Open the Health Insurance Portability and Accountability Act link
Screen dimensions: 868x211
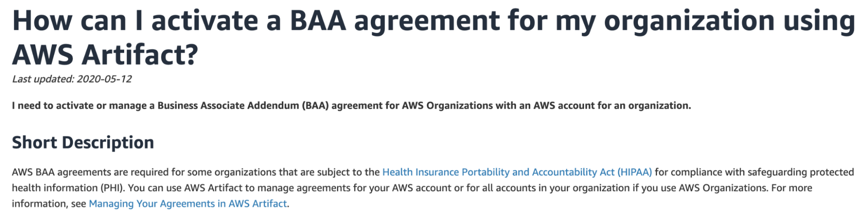coord(517,172)
